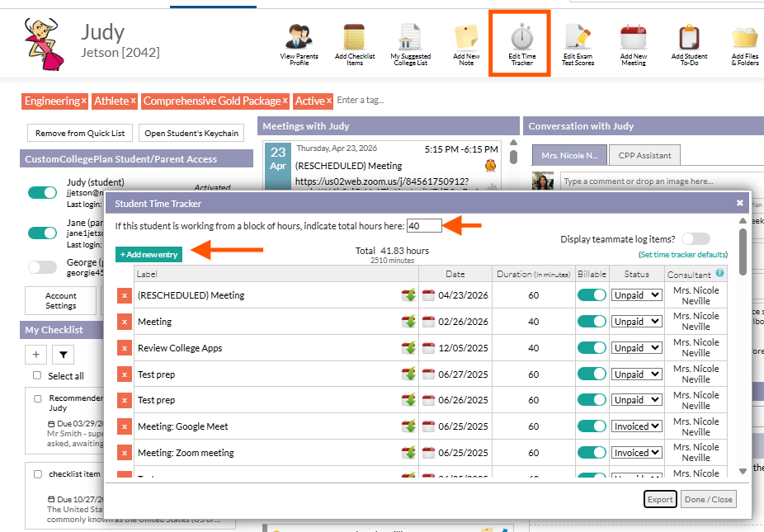Screen dimensions: 764x532
Task: Toggle Display teammate log items switch
Action: [695, 239]
